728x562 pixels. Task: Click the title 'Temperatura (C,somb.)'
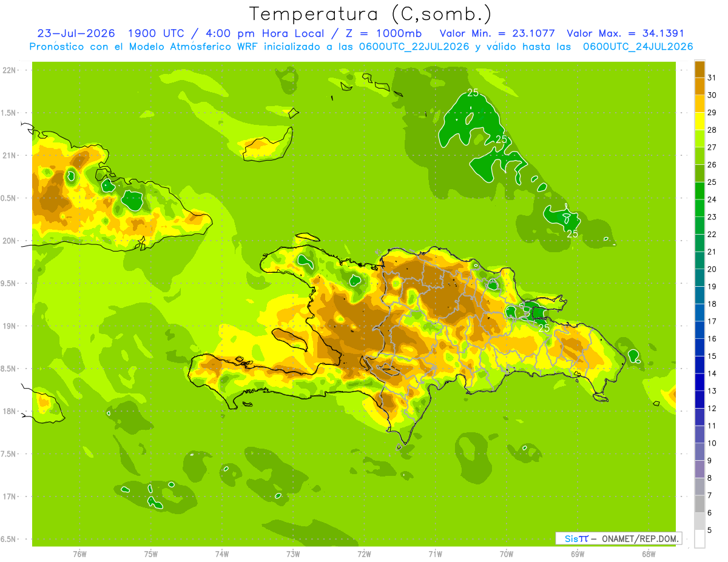371,14
